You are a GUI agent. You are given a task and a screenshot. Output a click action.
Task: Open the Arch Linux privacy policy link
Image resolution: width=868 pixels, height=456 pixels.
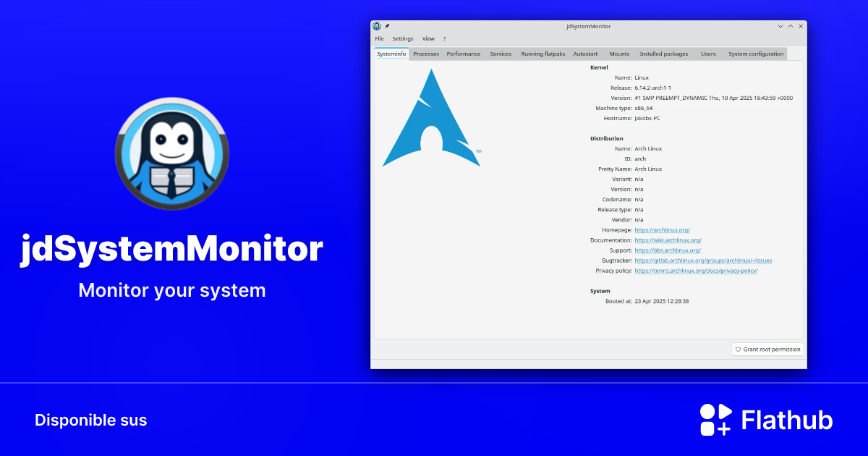coord(696,270)
